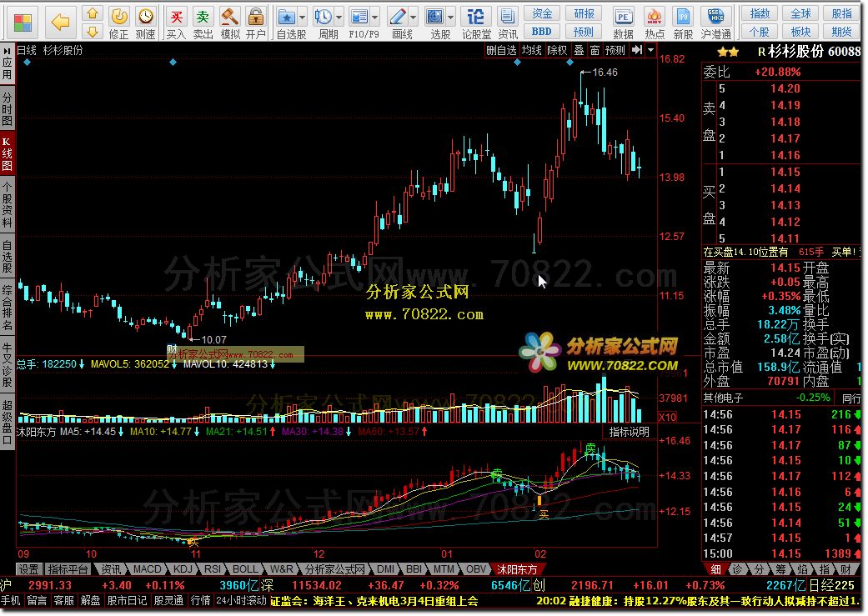This screenshot has width=868, height=616.
Task: Expand the 周期 dropdown arrow
Action: pyautogui.click(x=339, y=18)
